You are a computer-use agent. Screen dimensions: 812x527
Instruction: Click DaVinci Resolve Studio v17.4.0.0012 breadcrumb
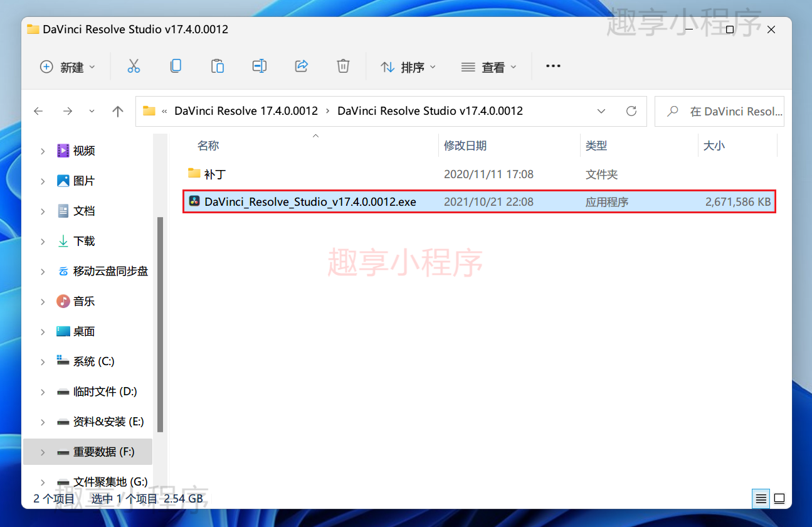coord(430,111)
